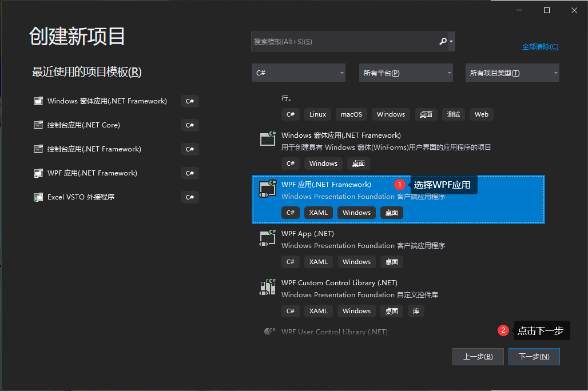Choose WPF Custom Control Library (.NET) template

tap(398, 298)
